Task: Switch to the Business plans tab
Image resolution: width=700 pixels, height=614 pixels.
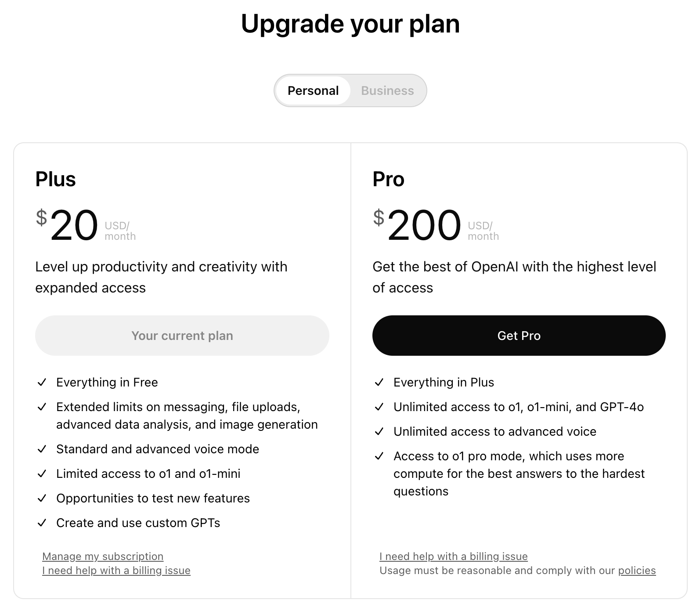Action: 387,90
